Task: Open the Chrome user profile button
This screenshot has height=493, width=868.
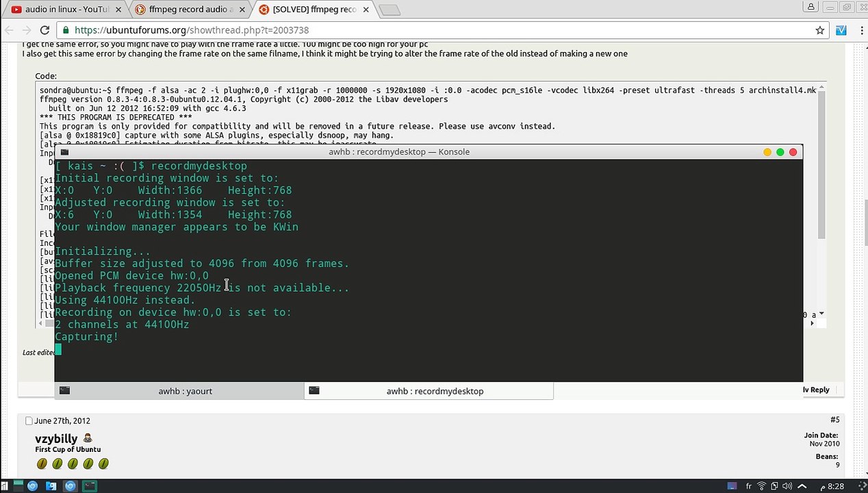Action: (x=810, y=7)
